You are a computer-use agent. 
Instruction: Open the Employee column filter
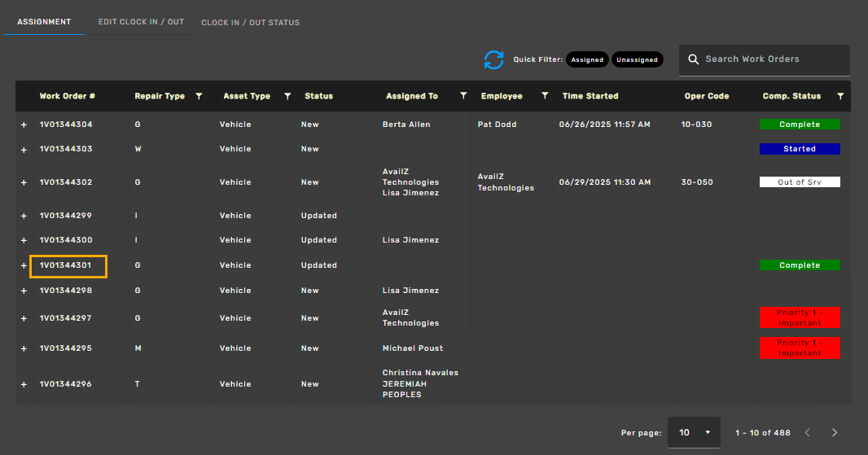(x=545, y=96)
